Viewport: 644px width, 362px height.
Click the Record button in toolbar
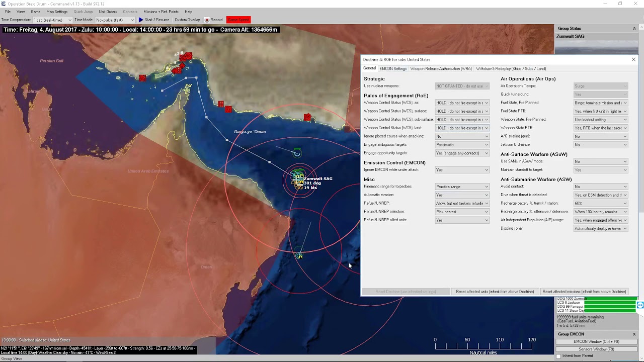tap(214, 20)
